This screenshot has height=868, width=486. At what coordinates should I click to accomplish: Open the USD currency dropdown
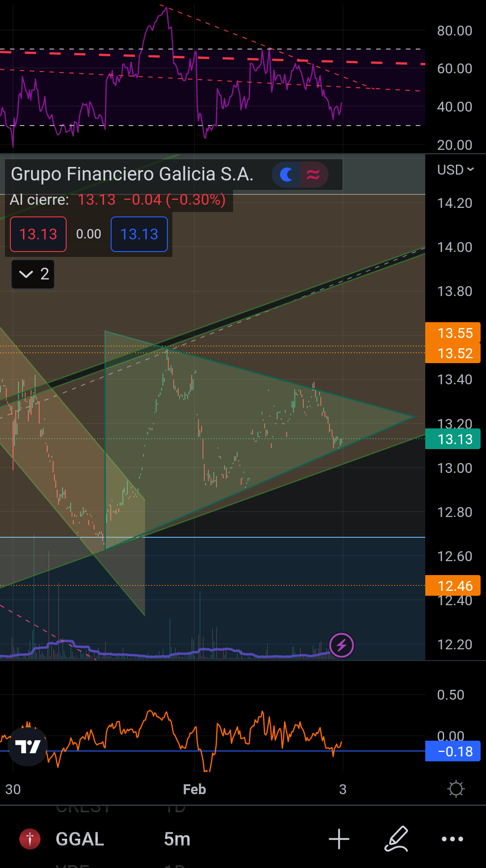point(455,170)
